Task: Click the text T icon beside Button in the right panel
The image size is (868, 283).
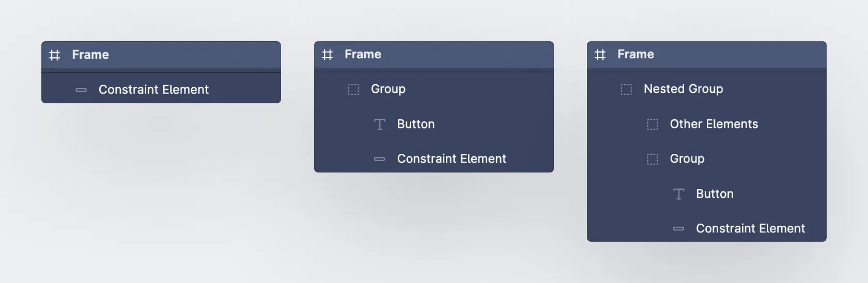Action: coord(678,194)
